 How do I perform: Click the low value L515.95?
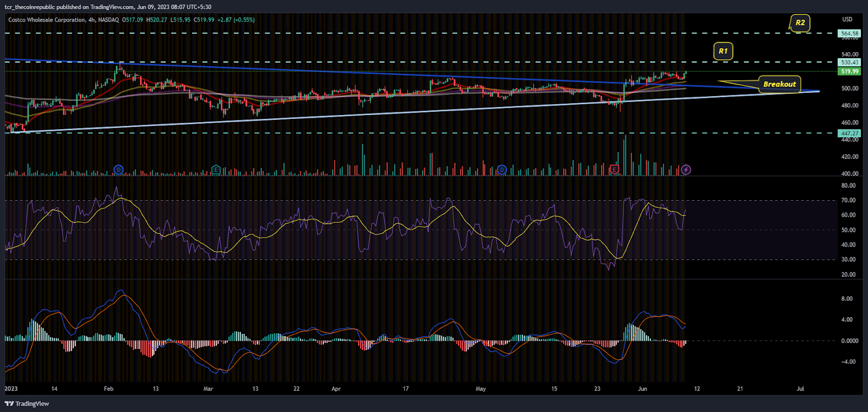(x=180, y=20)
